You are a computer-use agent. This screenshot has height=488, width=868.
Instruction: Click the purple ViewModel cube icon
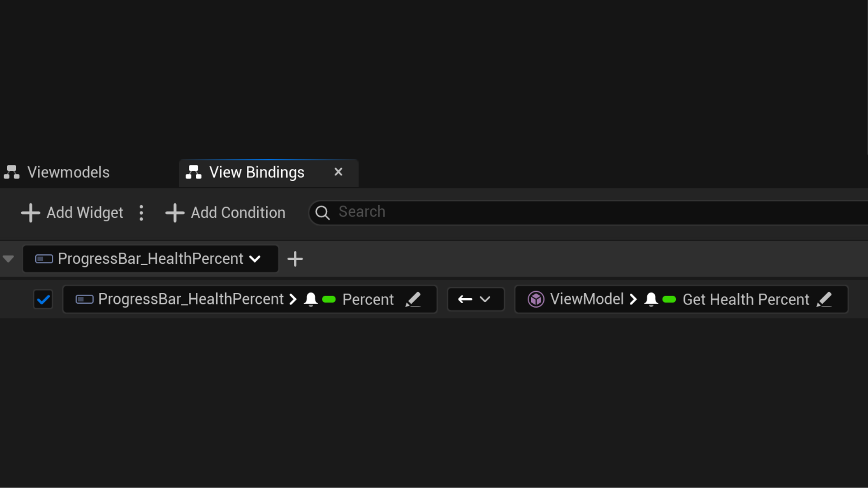click(x=536, y=299)
